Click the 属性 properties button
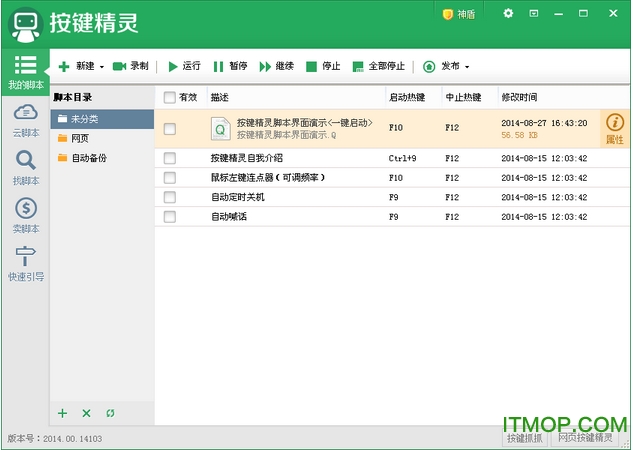 614,128
